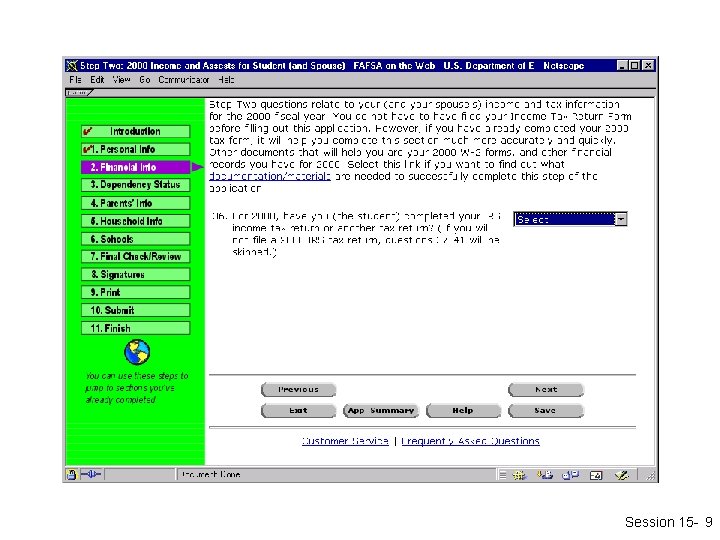
Task: Close the Netscape window
Action: coord(648,66)
